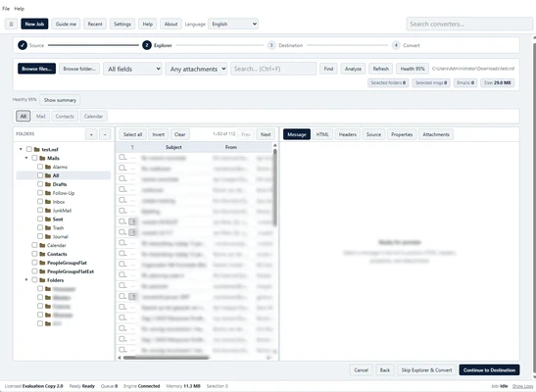
Task: Tick the Inbox folder checkbox
Action: [x=40, y=202]
